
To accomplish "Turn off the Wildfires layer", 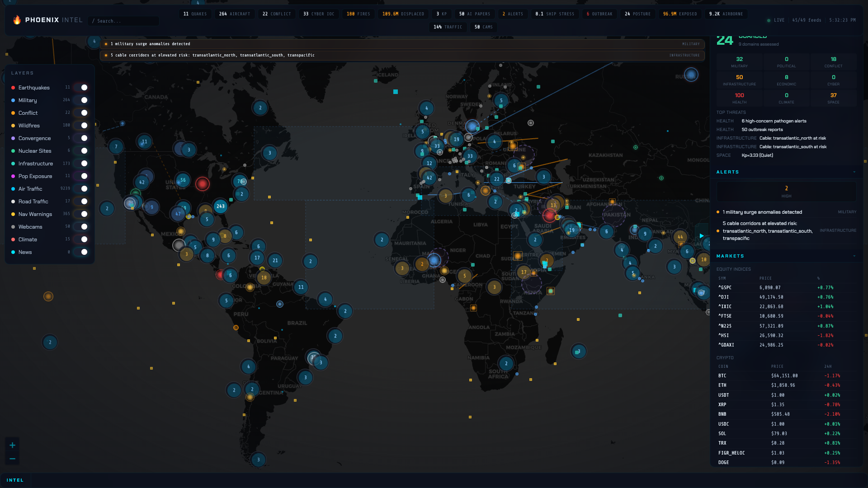I will click(84, 126).
